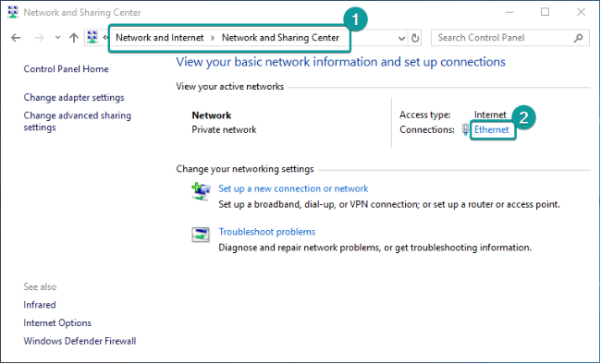Refresh the Network and Sharing Center view

tap(415, 38)
